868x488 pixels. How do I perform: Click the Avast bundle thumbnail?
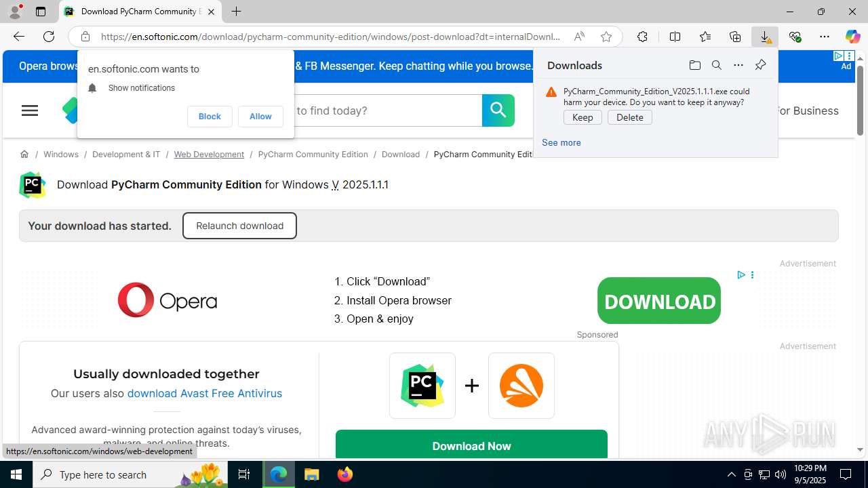[x=521, y=386]
